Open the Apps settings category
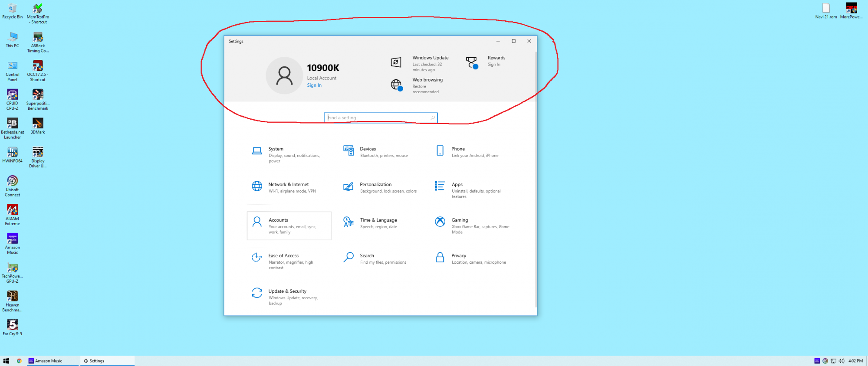 point(472,190)
